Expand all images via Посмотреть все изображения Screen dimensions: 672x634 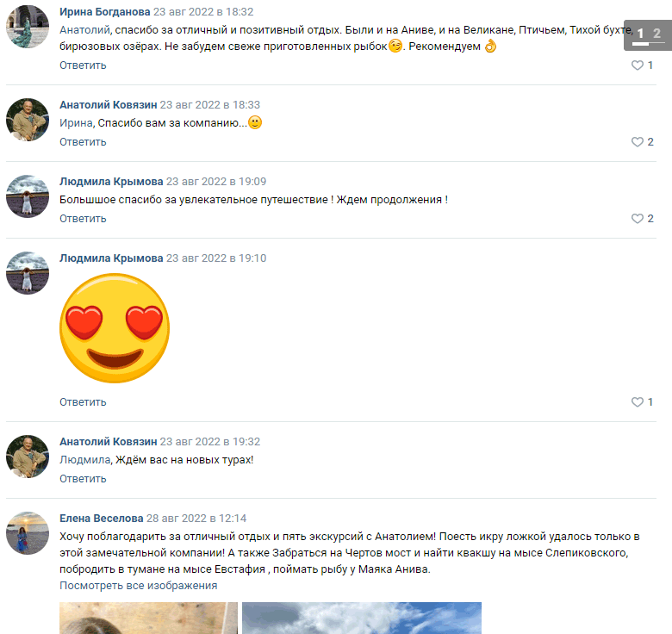click(139, 585)
